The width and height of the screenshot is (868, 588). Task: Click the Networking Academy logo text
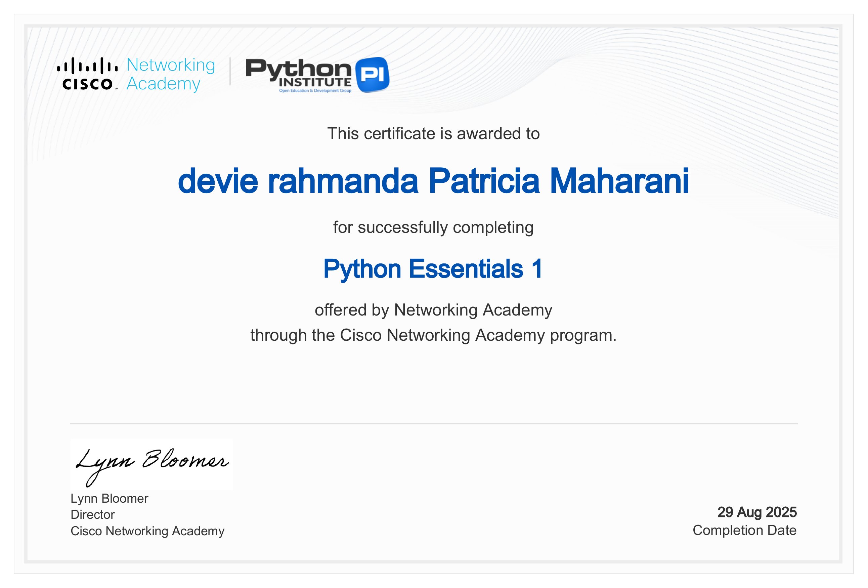[x=171, y=74]
